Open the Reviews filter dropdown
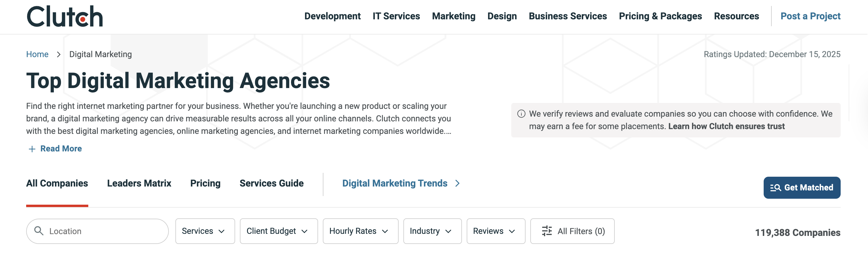The height and width of the screenshot is (260, 868). pos(496,231)
